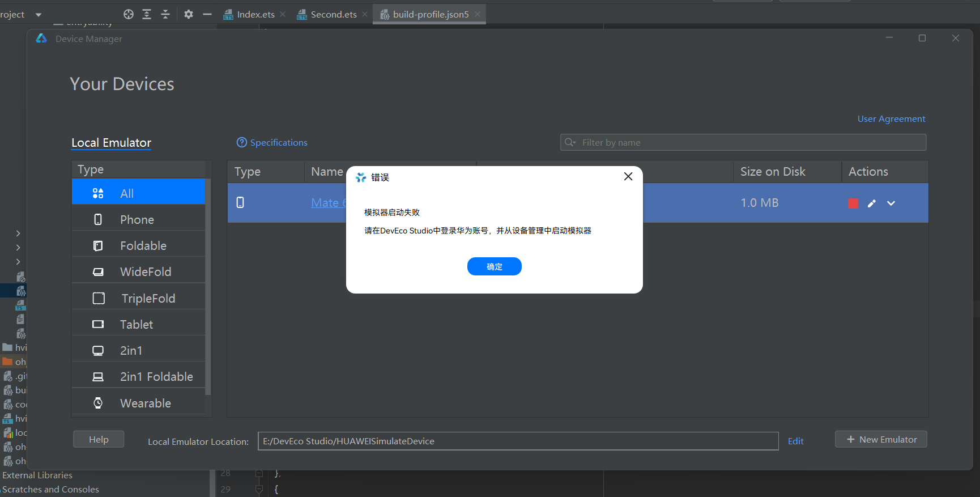The height and width of the screenshot is (497, 980).
Task: Open Scratches and Consoles tree item
Action: pyautogui.click(x=50, y=489)
